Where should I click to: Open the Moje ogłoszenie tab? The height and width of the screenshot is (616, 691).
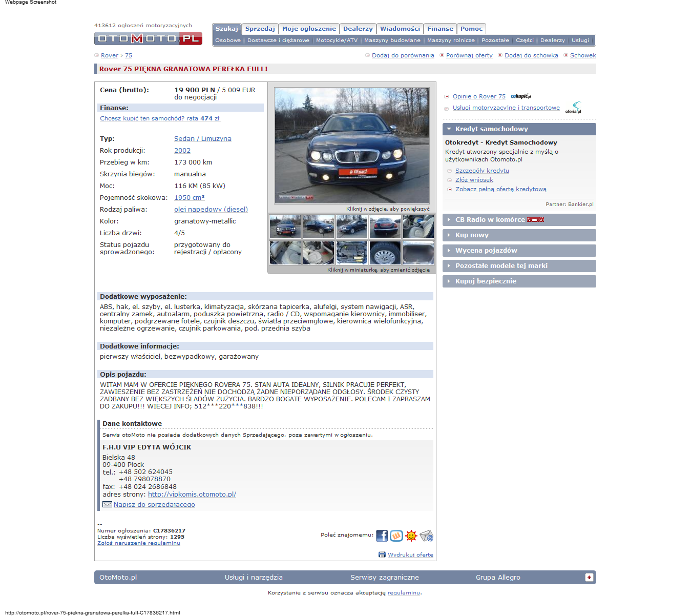pos(309,29)
